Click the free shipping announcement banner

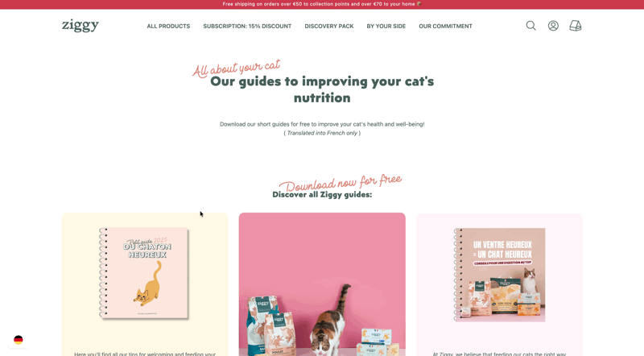point(322,4)
